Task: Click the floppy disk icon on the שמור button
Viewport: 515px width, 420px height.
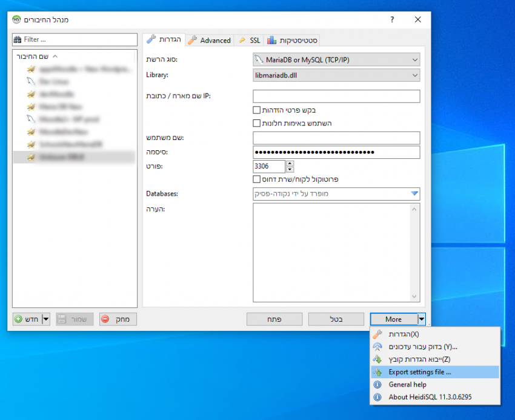Action: (x=61, y=319)
